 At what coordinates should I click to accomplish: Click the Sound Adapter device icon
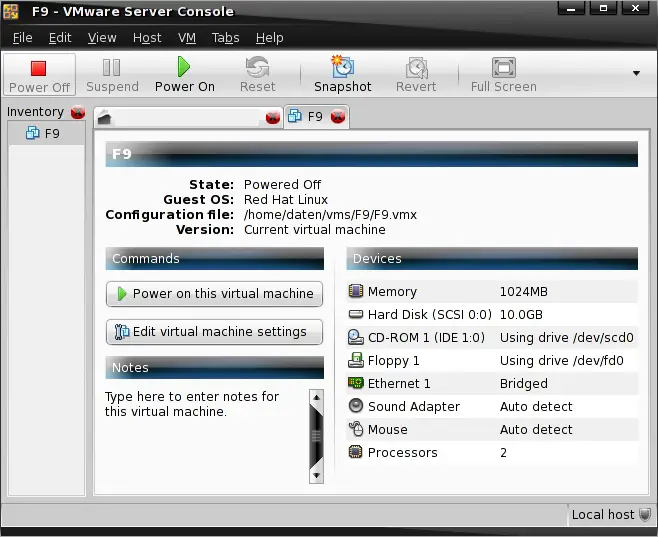coord(356,405)
